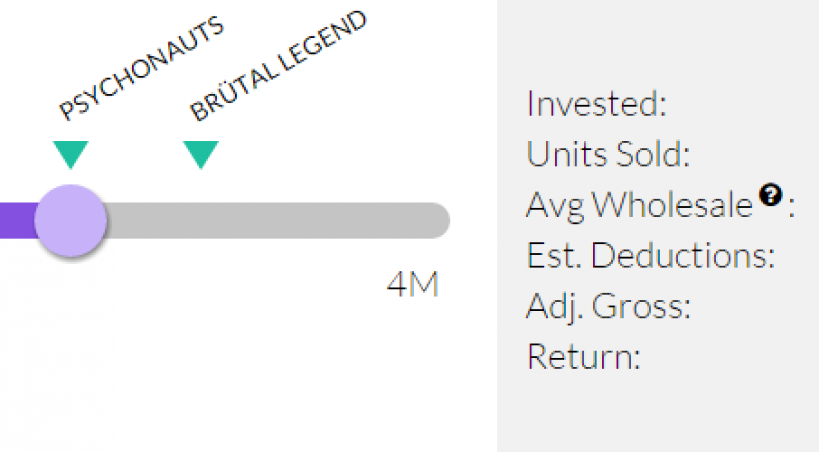Select the Invested label
Viewport: 819px width, 452px height.
596,104
